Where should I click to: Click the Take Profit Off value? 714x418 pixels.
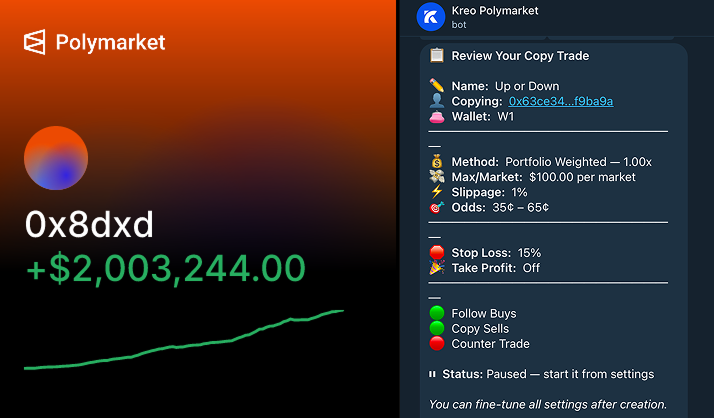(x=531, y=268)
